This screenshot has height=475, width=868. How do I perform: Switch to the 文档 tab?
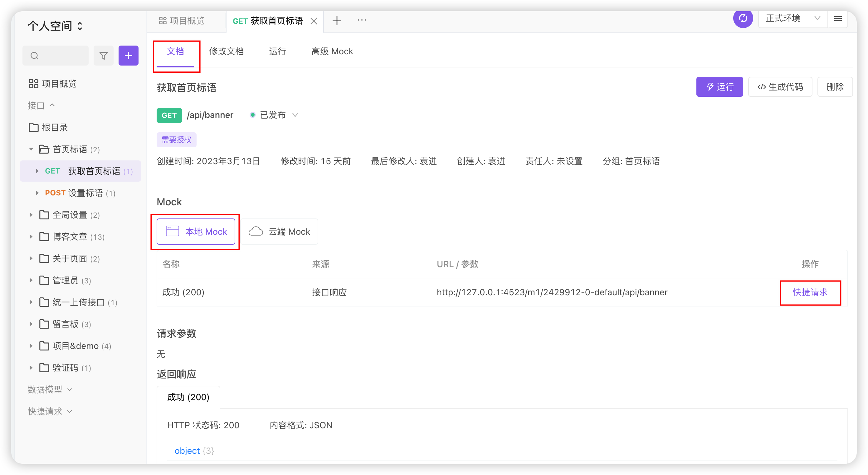[x=175, y=51]
